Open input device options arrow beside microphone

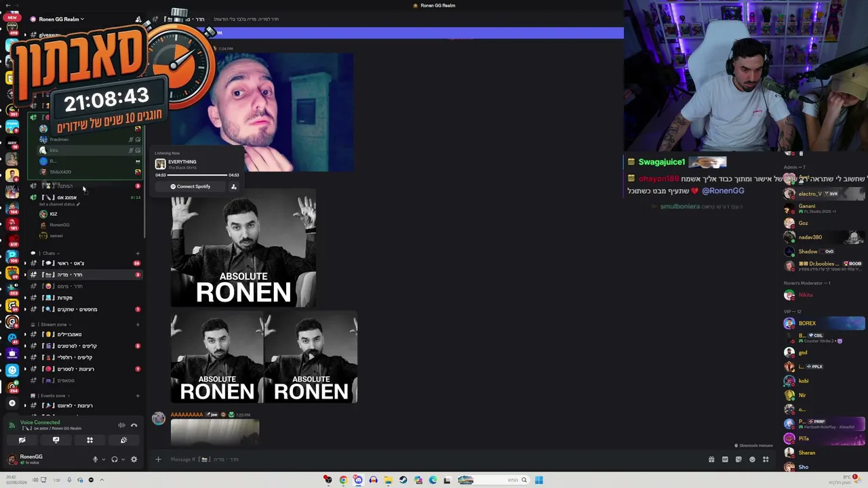click(x=104, y=460)
